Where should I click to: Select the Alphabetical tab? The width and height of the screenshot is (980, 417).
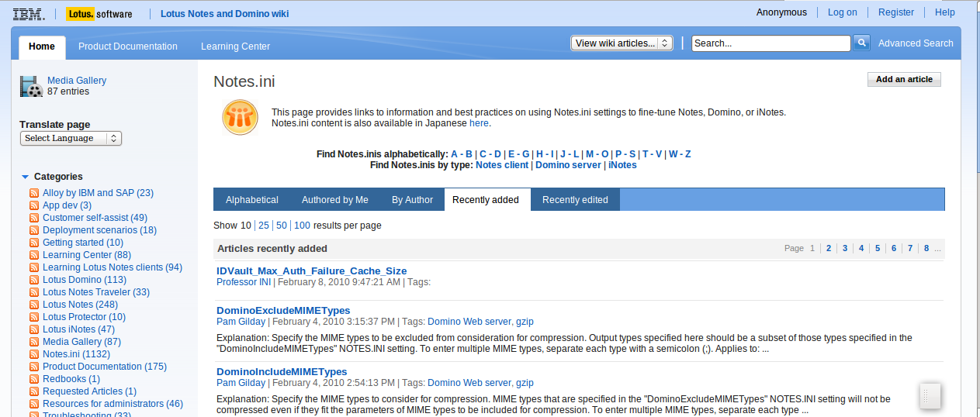pos(252,200)
